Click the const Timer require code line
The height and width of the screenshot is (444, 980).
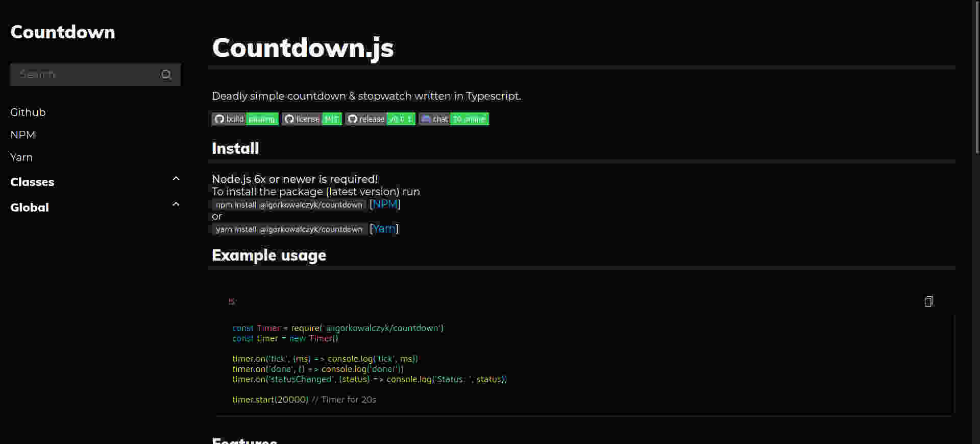(338, 328)
